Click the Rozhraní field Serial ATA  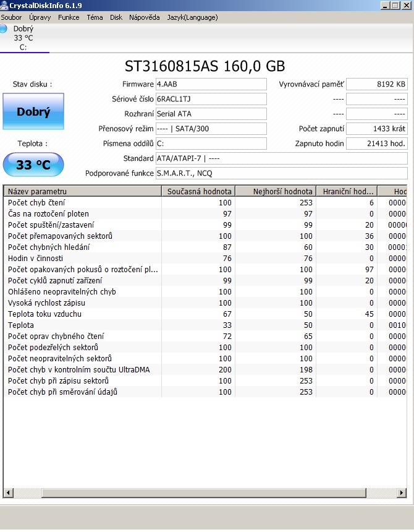[211, 114]
